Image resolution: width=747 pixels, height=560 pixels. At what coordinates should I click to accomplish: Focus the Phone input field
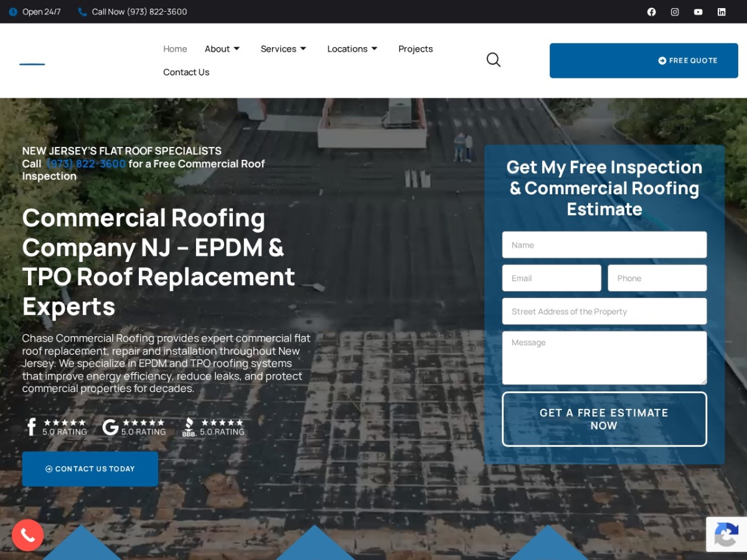point(657,278)
